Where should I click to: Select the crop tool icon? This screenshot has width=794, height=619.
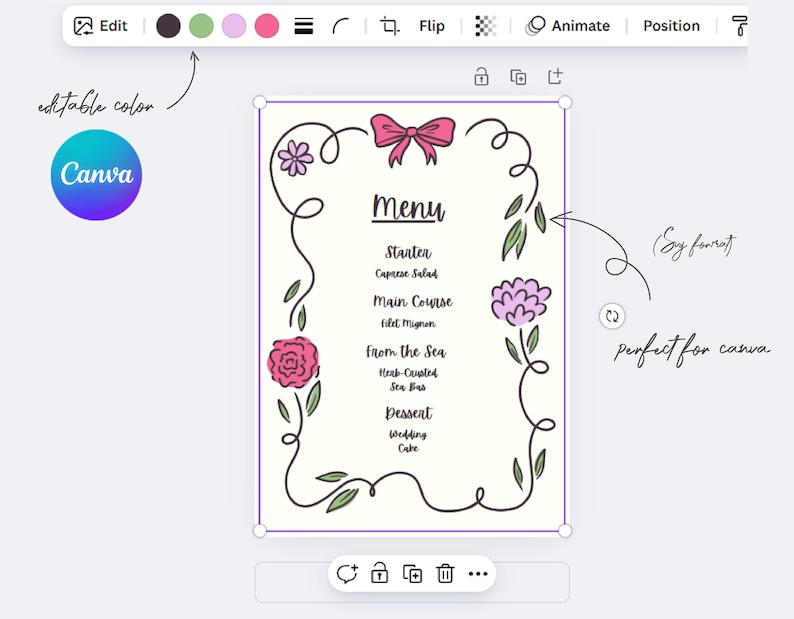[x=389, y=26]
